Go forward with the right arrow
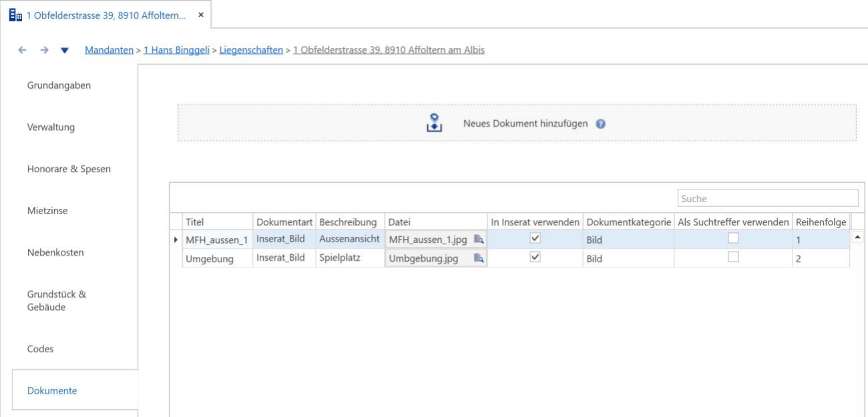 42,51
